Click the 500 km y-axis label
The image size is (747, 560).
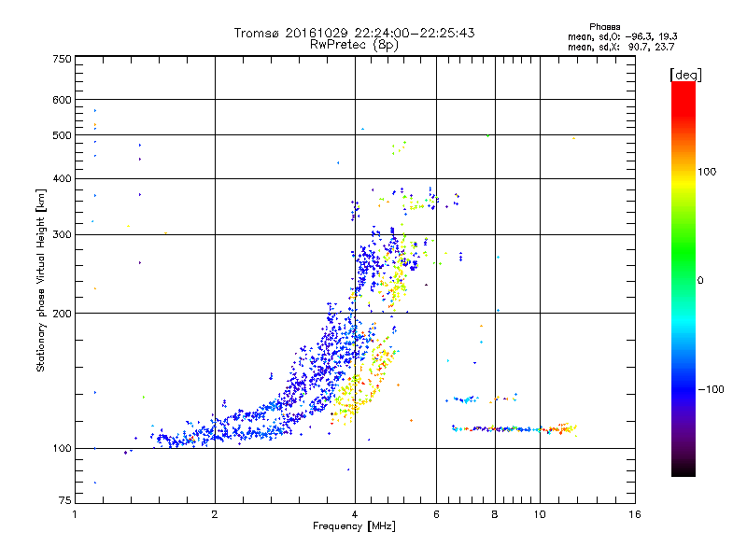point(62,135)
